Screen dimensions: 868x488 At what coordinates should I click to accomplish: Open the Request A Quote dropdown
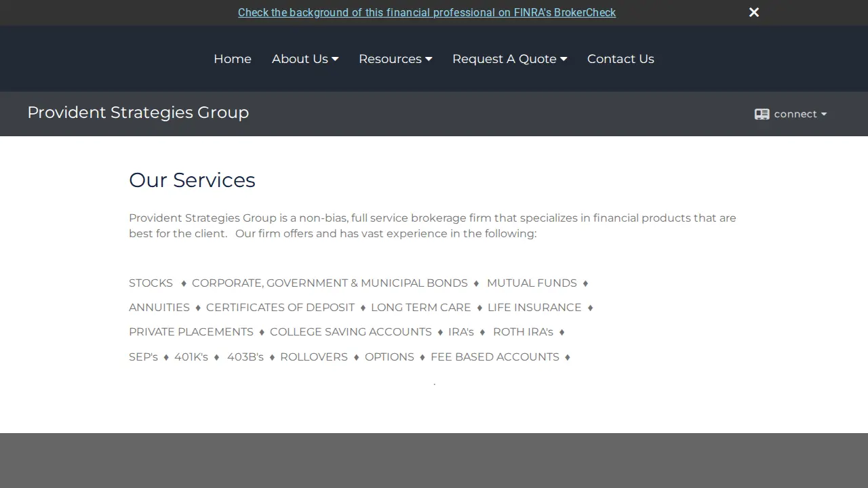509,59
